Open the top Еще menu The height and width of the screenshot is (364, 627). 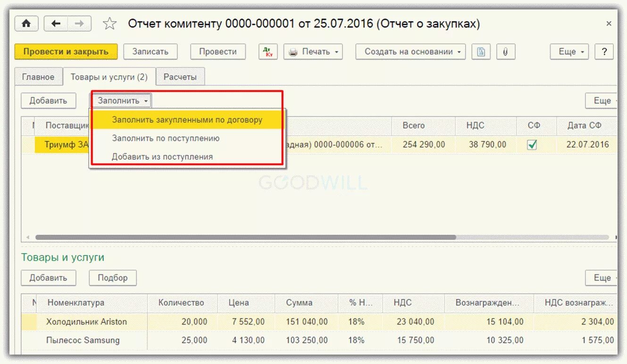pyautogui.click(x=569, y=52)
